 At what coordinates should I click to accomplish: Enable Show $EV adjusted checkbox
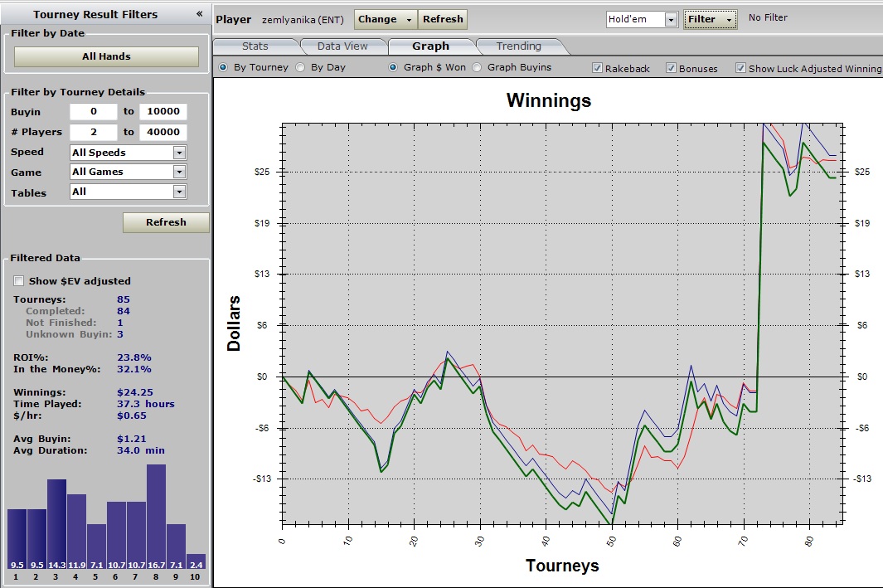pyautogui.click(x=19, y=281)
